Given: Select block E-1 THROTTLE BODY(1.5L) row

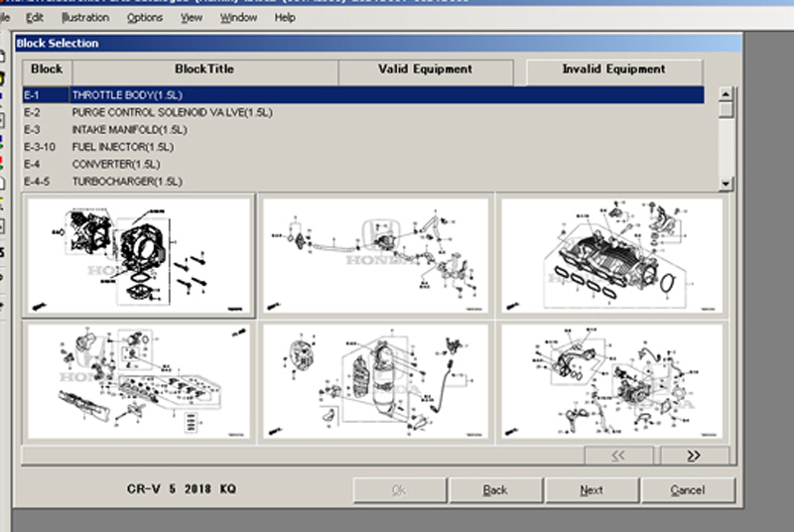Looking at the screenshot, I should coord(363,95).
